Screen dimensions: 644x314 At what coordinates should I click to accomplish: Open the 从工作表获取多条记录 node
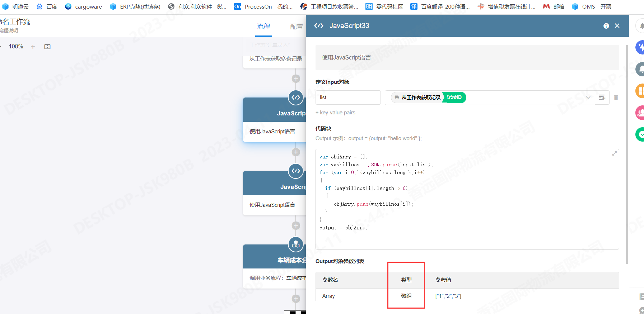[x=275, y=59]
